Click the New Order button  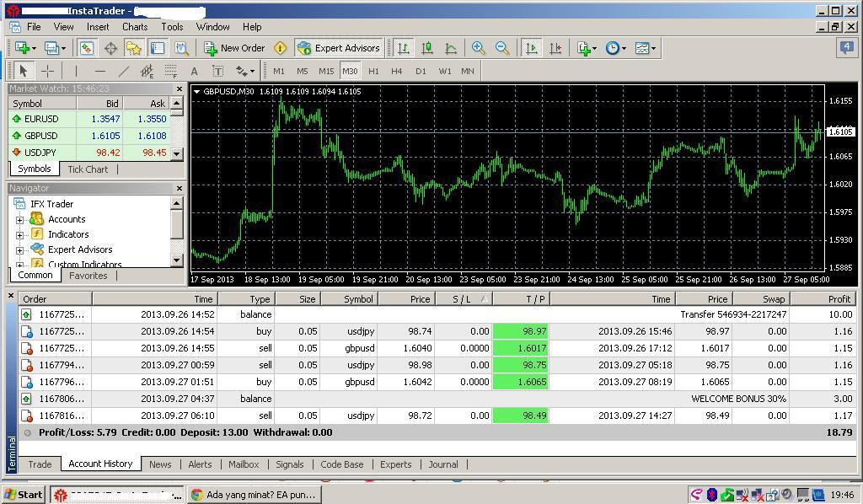tap(234, 48)
